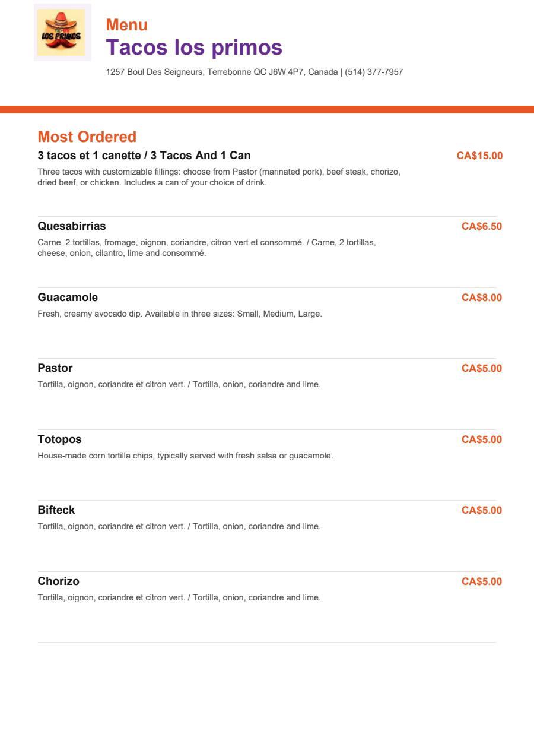Select the restaurant address and phone line
Viewport: 534px width, 756px height.
coord(255,72)
